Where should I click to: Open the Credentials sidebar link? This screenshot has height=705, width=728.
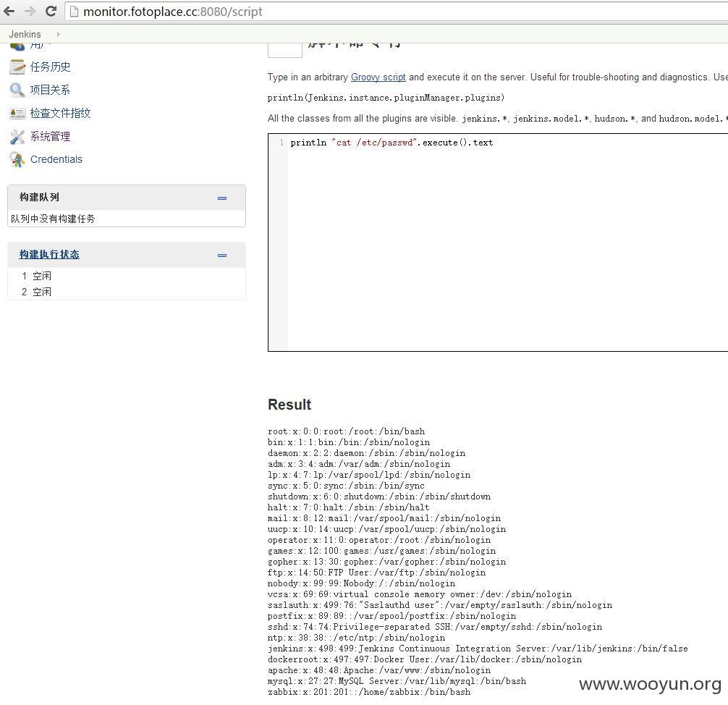[56, 159]
